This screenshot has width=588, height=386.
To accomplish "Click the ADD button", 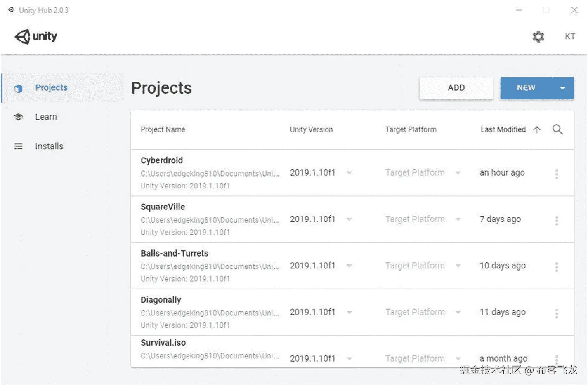I will coord(456,88).
